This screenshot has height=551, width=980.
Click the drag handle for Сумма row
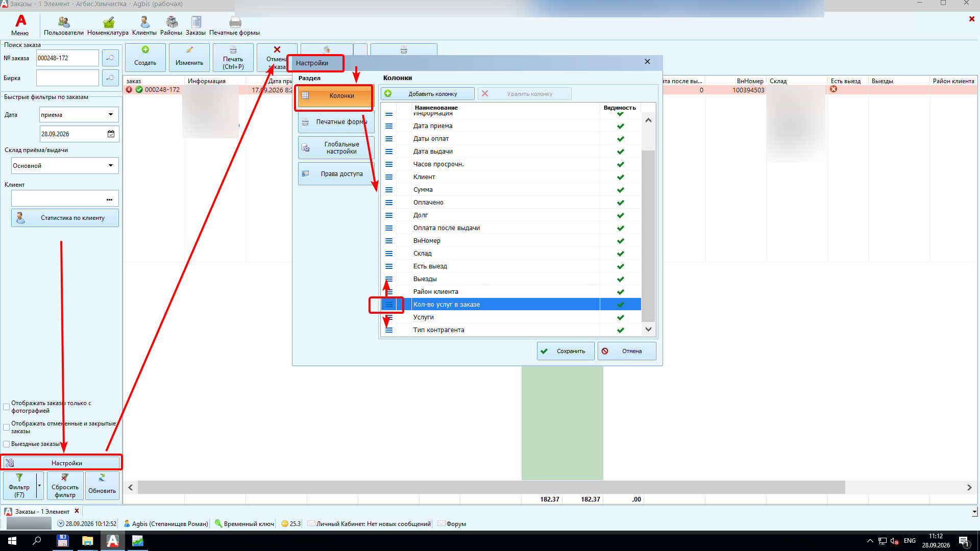tap(389, 190)
